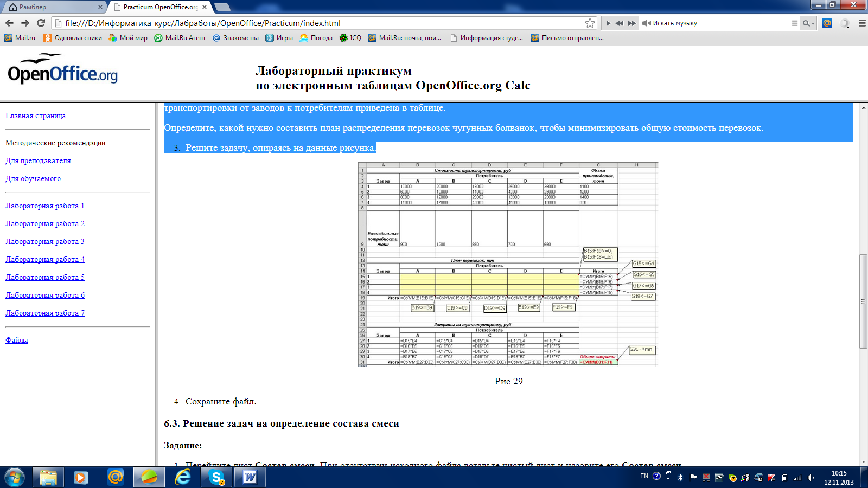Switch to the Рамблер tab

(54, 7)
